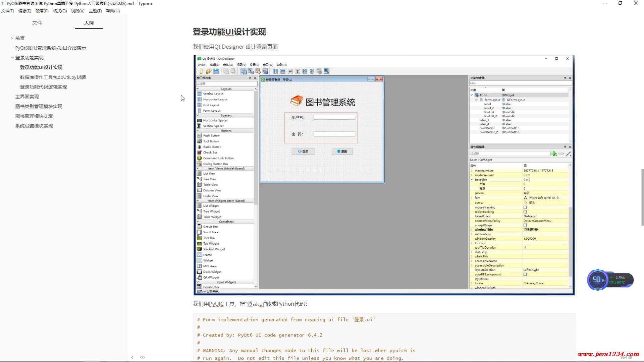The height and width of the screenshot is (362, 644).
Task: Jump to 主界面实现 in the outline
Action: pos(27,97)
